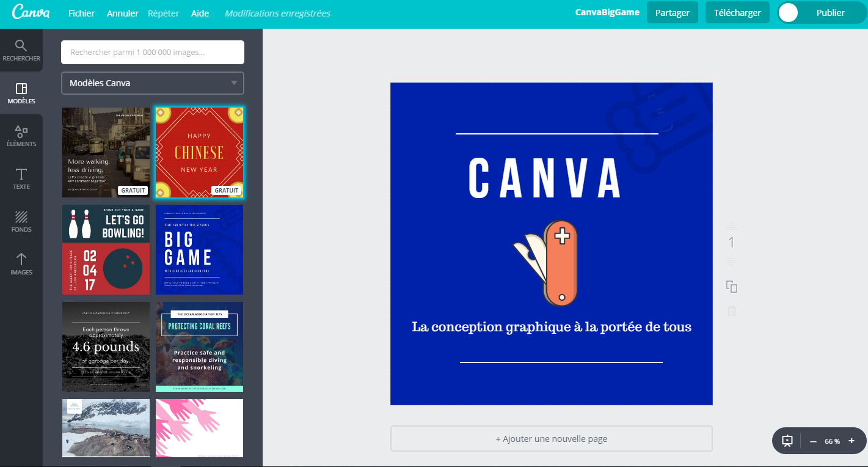Open the Aide menu
868x467 pixels.
pos(200,13)
